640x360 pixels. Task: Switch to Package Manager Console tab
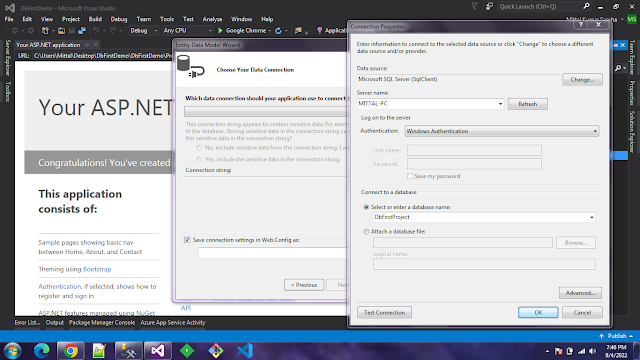click(102, 322)
